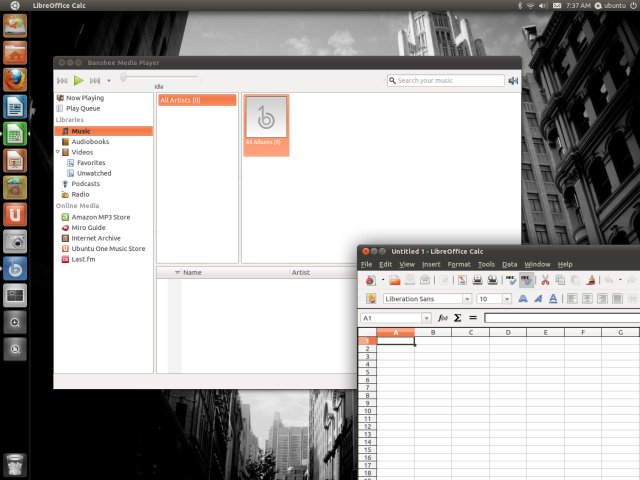The width and height of the screenshot is (640, 480).
Task: Click the Function equals sign icon
Action: point(473,318)
